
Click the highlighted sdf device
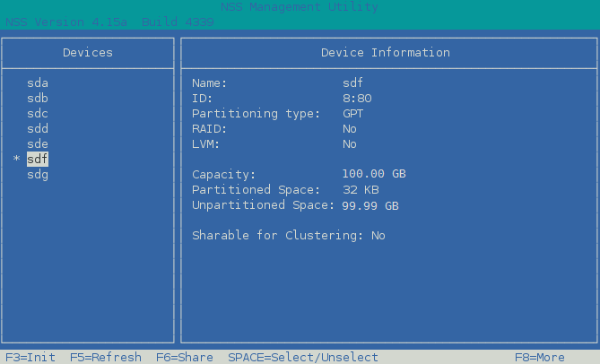(x=38, y=160)
